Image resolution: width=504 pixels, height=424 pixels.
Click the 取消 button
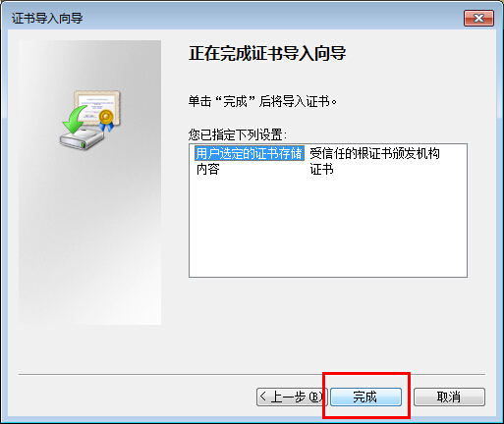click(x=449, y=397)
